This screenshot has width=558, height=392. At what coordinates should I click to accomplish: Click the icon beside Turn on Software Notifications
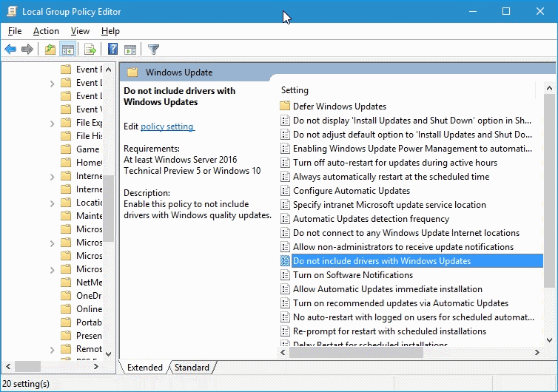[285, 275]
